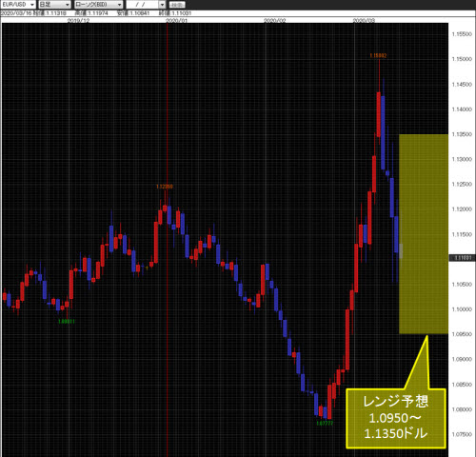Open the EUR/USD currency pair dropdown
476x457 pixels.
click(18, 5)
